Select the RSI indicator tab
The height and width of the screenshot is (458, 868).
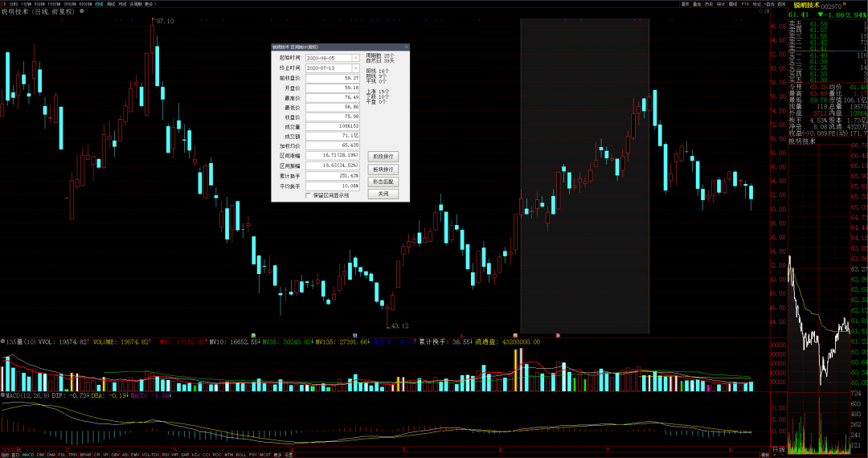click(166, 455)
